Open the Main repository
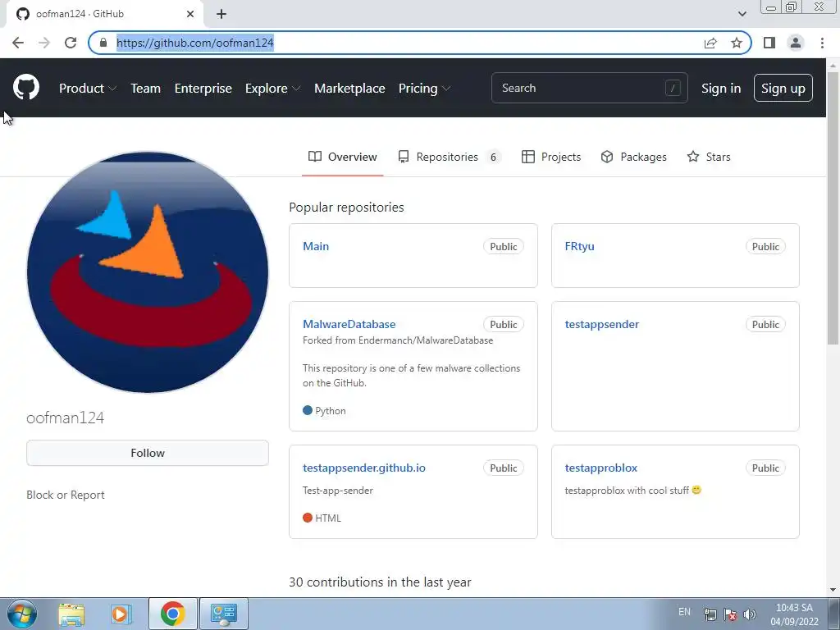The width and height of the screenshot is (840, 630). [x=316, y=246]
